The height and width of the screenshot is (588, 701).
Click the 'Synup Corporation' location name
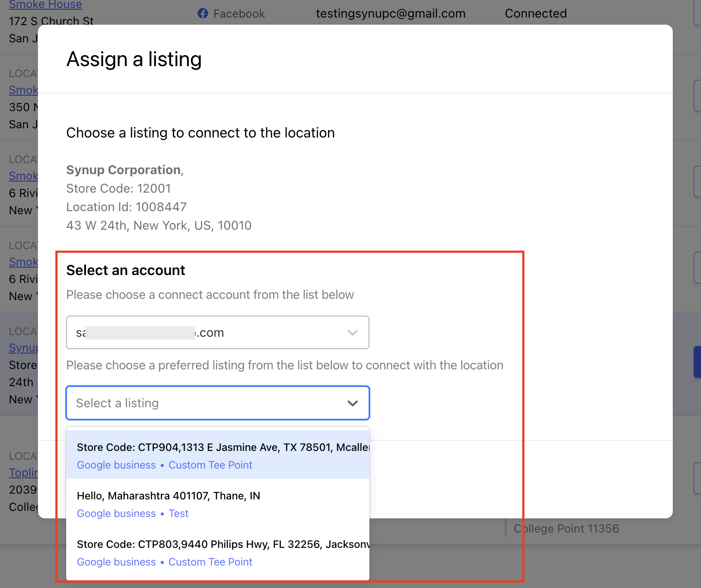pos(123,170)
